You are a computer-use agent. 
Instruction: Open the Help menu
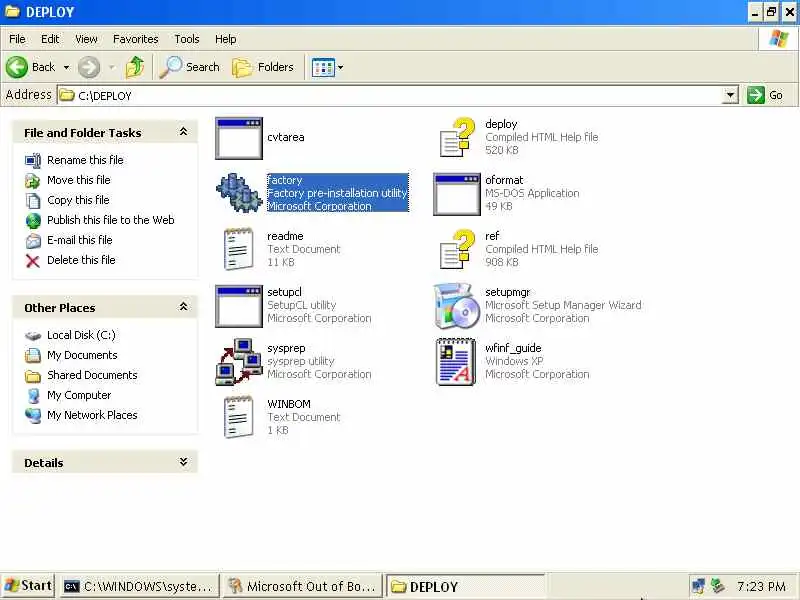pyautogui.click(x=226, y=39)
